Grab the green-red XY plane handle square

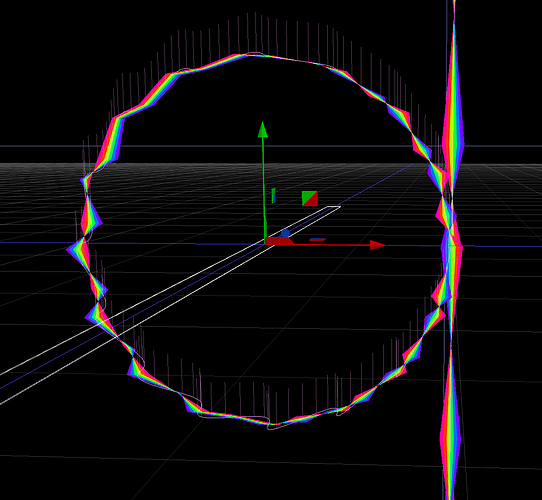click(x=310, y=198)
